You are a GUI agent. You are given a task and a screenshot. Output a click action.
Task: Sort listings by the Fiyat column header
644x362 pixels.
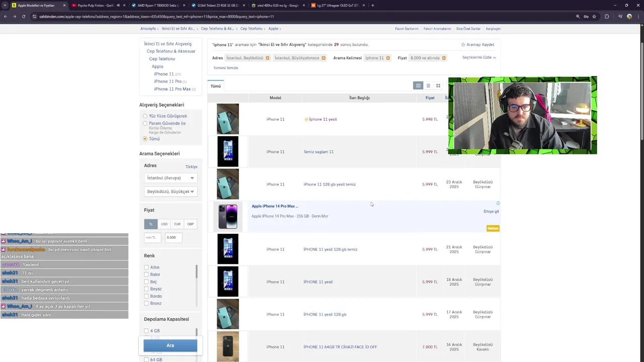pyautogui.click(x=430, y=98)
